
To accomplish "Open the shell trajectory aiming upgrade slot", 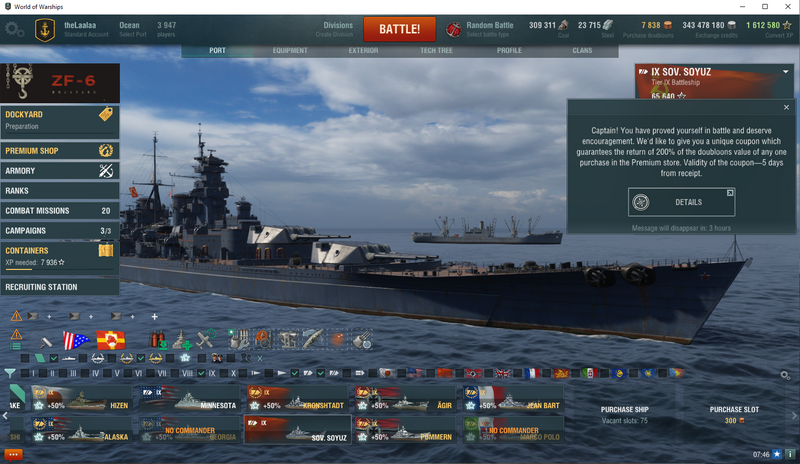I will point(312,339).
